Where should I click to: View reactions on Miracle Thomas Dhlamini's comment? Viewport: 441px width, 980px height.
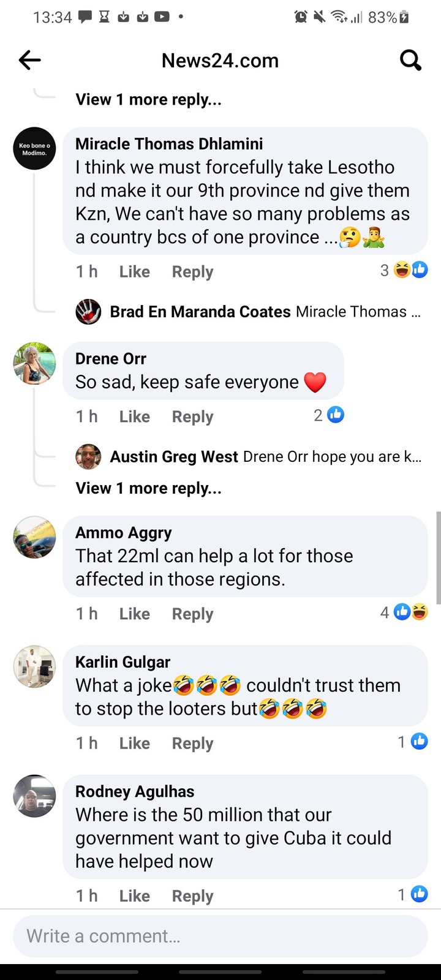tap(404, 270)
